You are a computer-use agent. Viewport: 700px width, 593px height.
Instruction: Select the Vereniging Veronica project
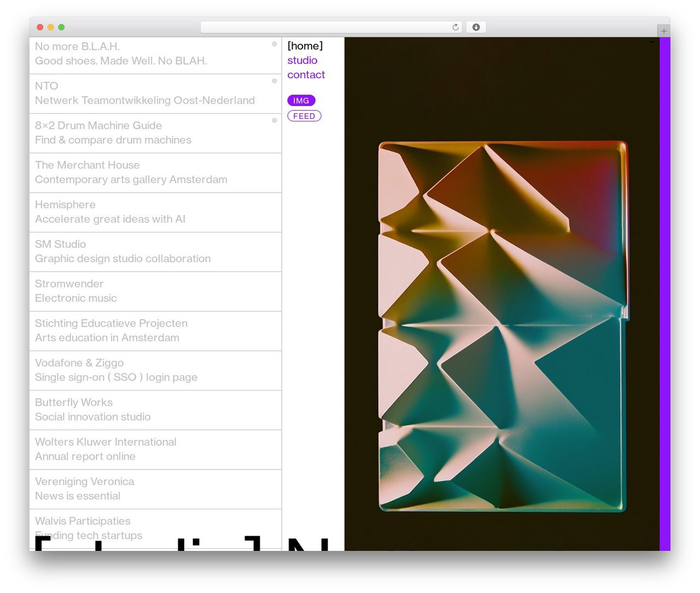pos(155,489)
